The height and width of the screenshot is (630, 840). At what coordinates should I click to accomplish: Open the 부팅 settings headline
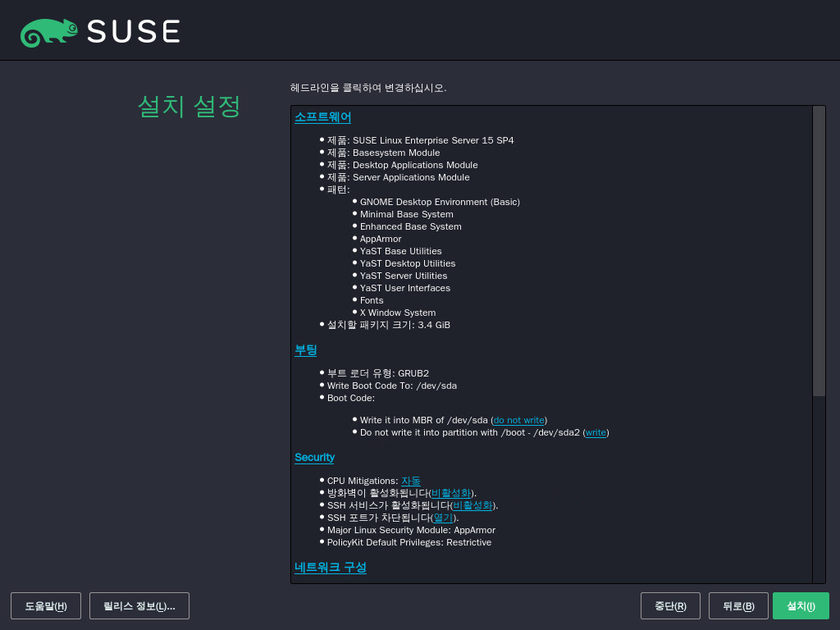(305, 350)
